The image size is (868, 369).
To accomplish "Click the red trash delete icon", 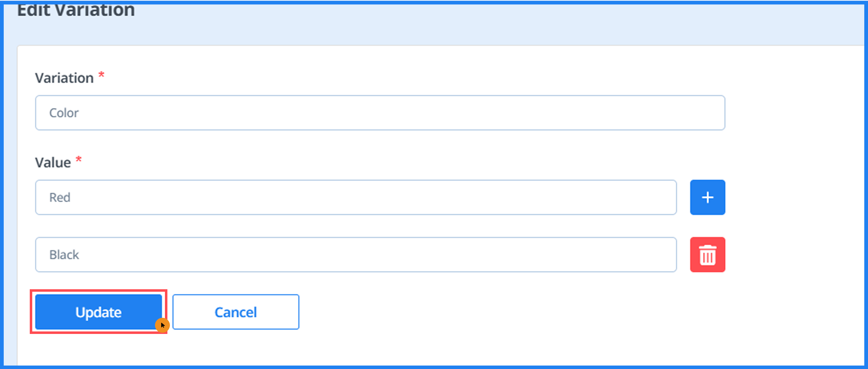I will (707, 255).
